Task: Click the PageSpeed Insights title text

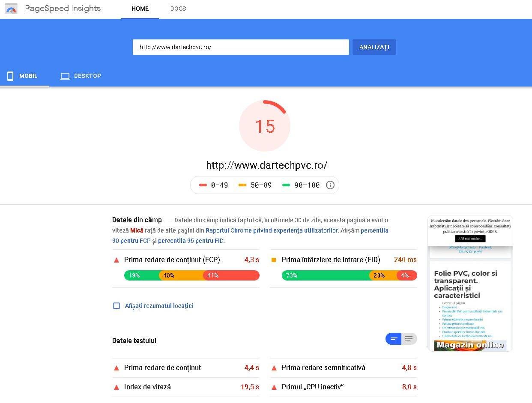Action: [63, 9]
